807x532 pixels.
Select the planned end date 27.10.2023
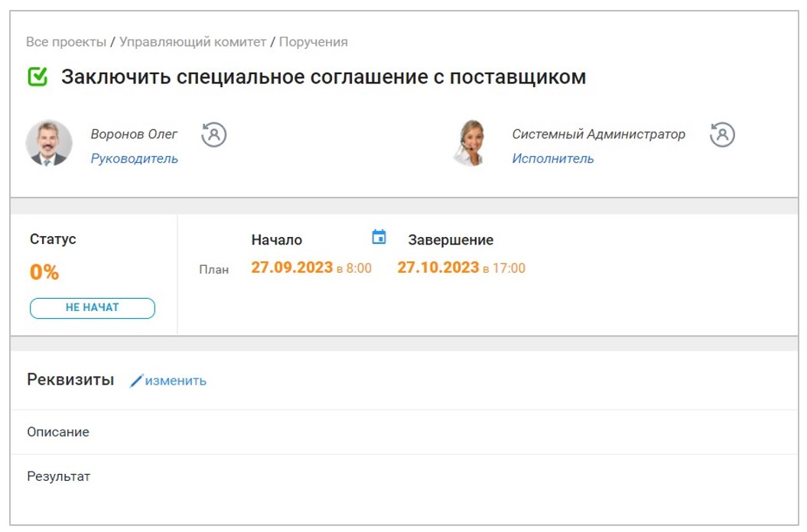click(438, 268)
